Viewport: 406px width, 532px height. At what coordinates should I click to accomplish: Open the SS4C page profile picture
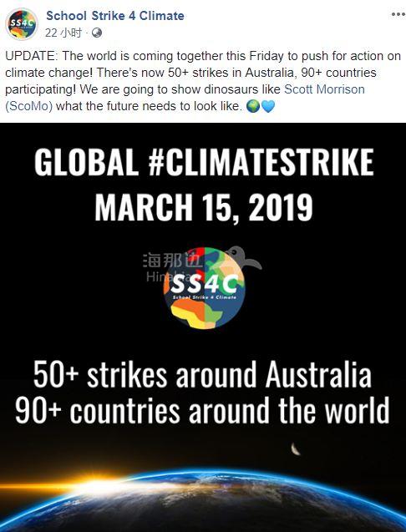click(x=22, y=24)
